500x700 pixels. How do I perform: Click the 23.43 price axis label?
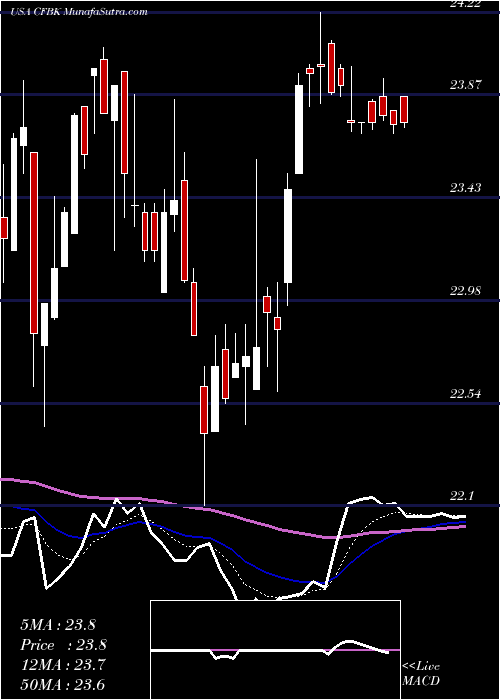pyautogui.click(x=467, y=188)
